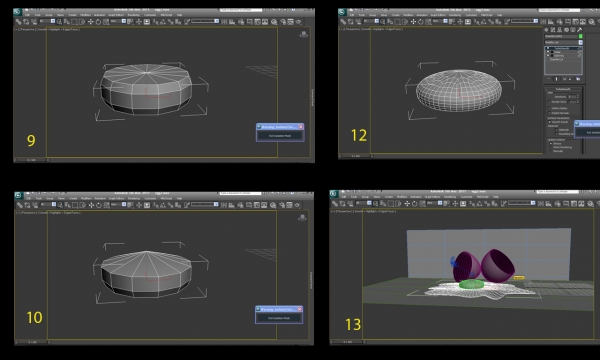
Task: Toggle the Smooth Result checkbox
Action: pyautogui.click(x=549, y=122)
